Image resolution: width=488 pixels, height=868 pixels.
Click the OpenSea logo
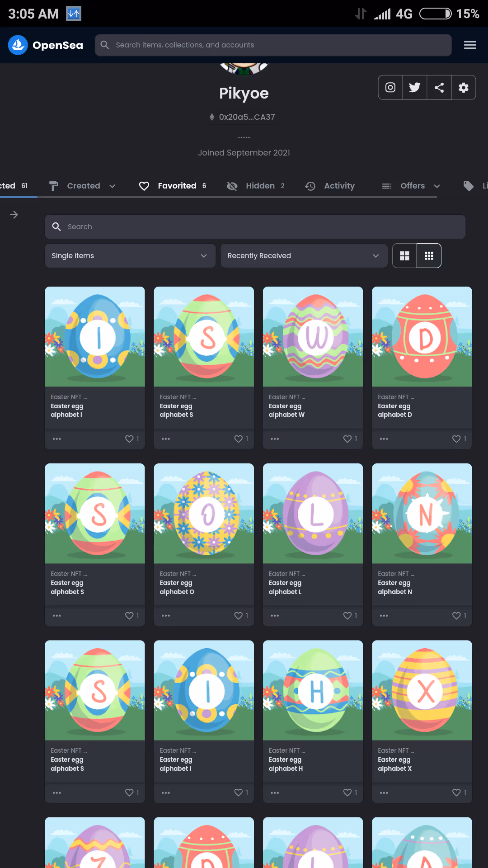[46, 45]
